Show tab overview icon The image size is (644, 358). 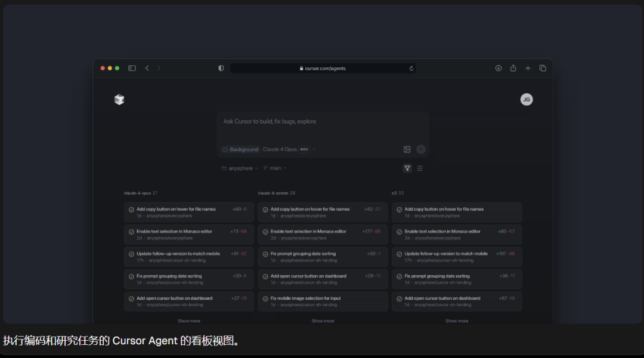tap(543, 68)
